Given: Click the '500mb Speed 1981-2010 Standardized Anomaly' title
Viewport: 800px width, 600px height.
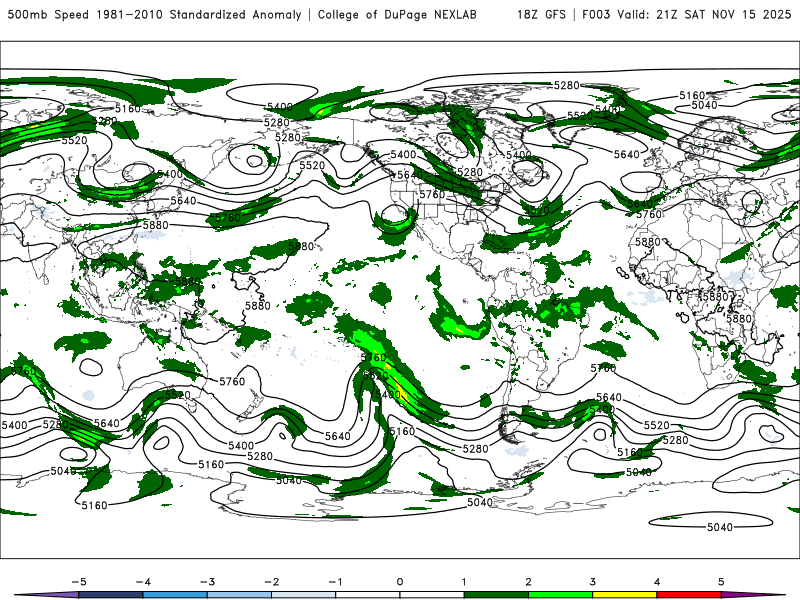Looking at the screenshot, I should (154, 14).
